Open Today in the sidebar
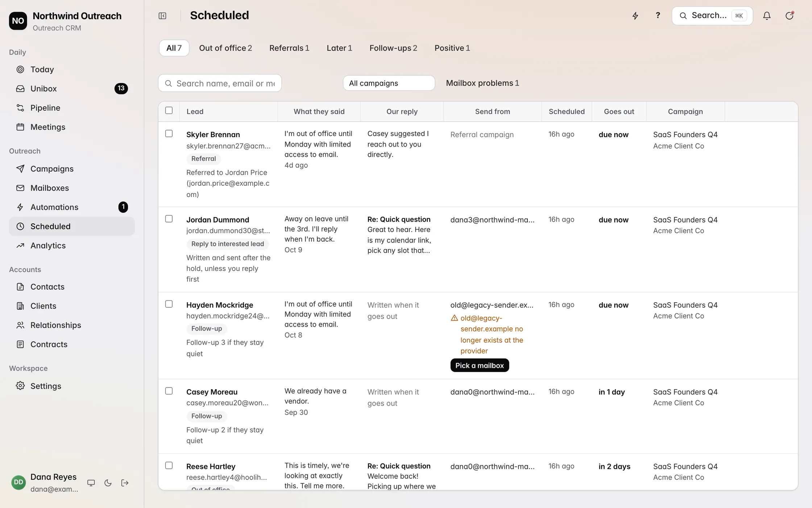Viewport: 812px width, 508px height. [72, 69]
